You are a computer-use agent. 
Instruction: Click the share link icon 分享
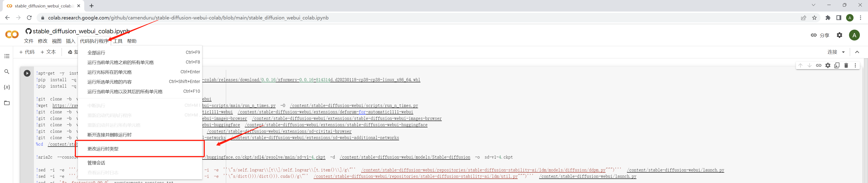820,35
